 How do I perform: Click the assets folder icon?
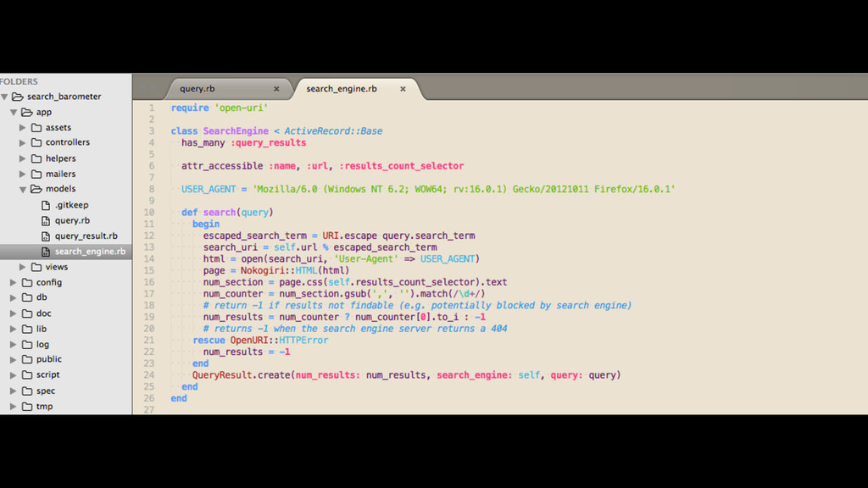click(x=36, y=128)
